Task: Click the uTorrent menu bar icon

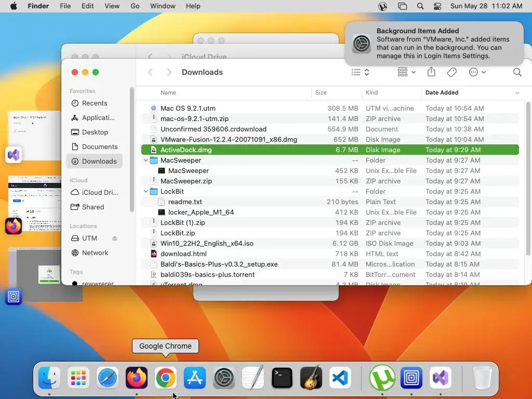Action: [x=382, y=6]
